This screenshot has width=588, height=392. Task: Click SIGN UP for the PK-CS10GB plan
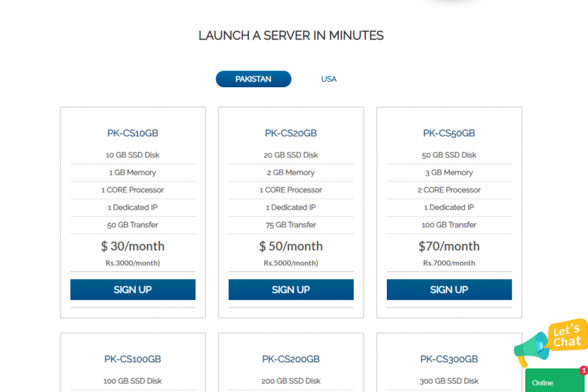point(132,289)
